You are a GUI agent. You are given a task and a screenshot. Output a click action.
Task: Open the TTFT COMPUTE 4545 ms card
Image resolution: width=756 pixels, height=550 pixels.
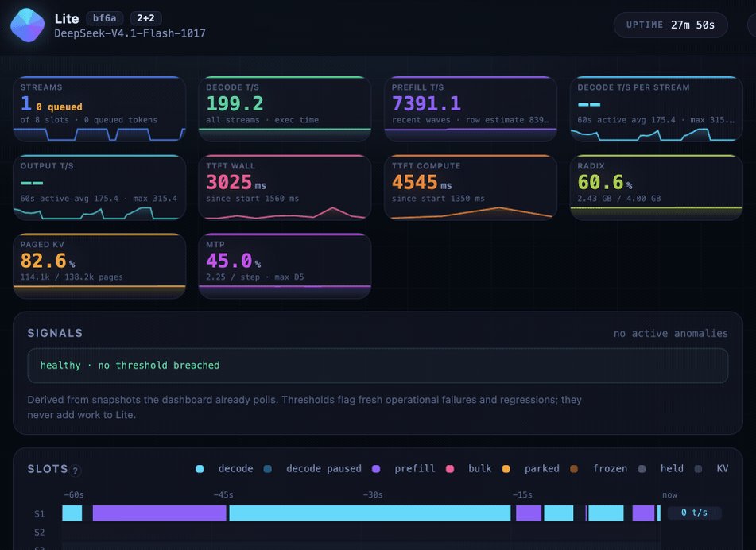[x=471, y=188]
